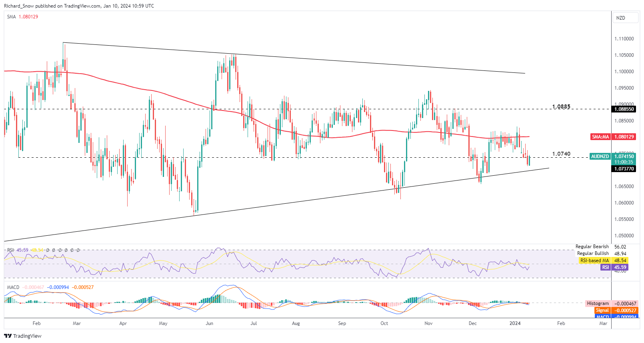
Task: Click the 1.085000 price axis label
Action: [x=624, y=121]
